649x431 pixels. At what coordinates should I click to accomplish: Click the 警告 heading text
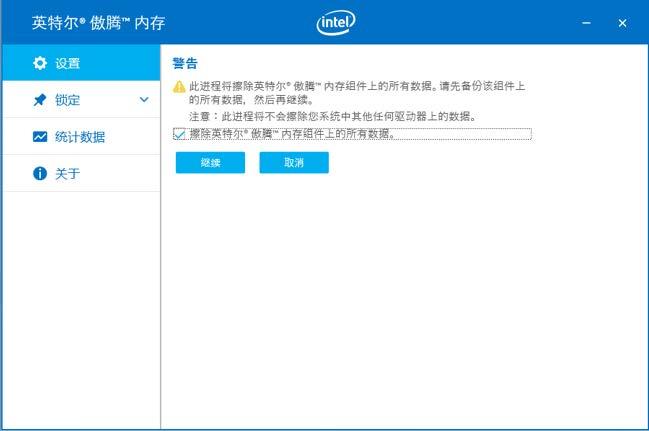pyautogui.click(x=185, y=63)
